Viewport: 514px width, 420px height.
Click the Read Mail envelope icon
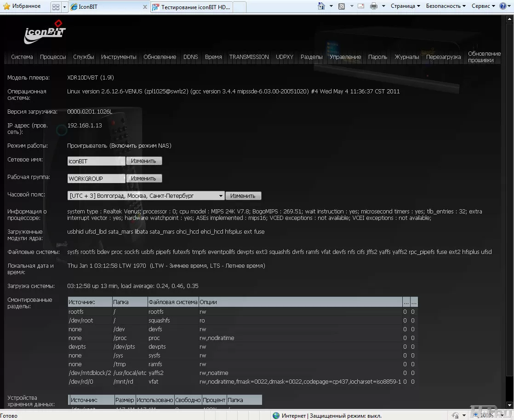click(361, 6)
